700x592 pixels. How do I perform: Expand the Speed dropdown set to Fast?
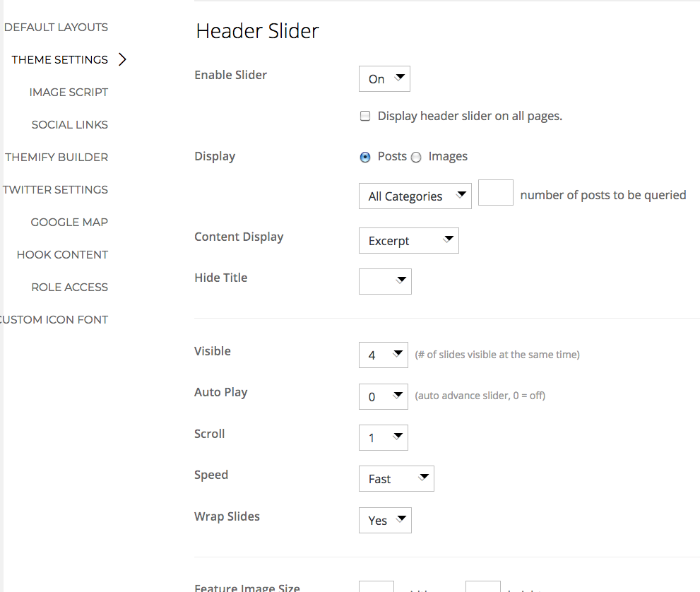(396, 479)
